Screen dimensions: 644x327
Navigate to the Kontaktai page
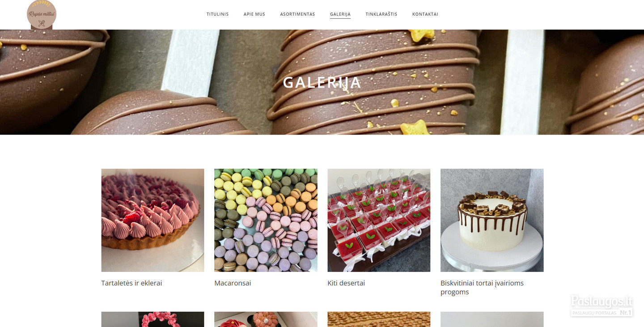[x=425, y=14]
